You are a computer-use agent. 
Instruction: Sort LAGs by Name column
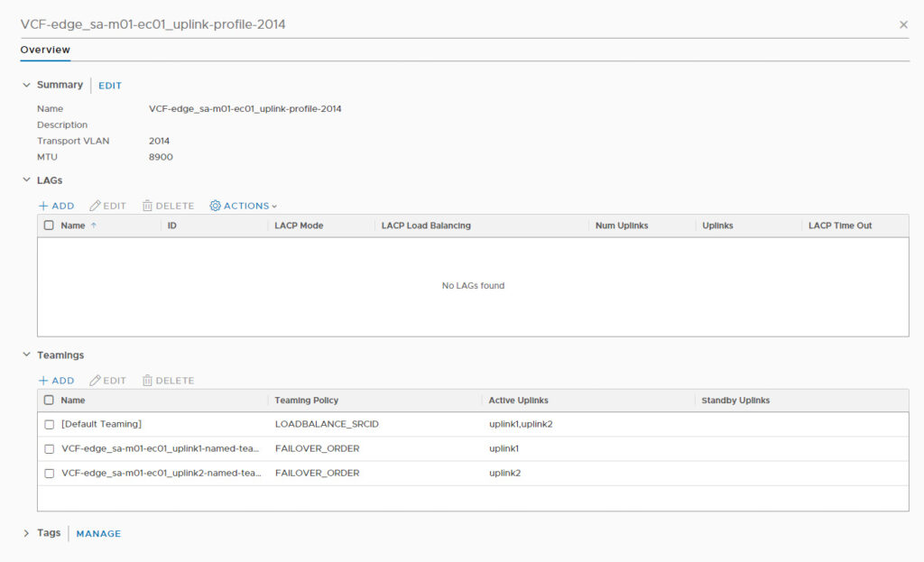(x=73, y=225)
